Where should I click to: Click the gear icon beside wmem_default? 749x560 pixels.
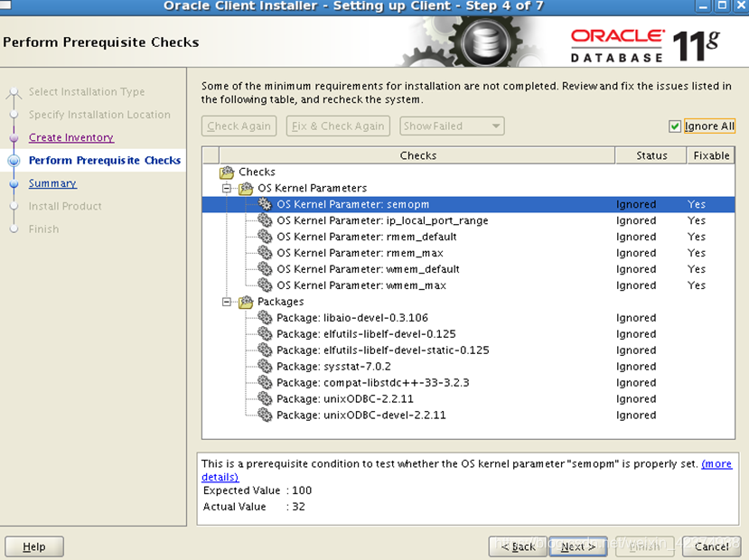point(265,269)
